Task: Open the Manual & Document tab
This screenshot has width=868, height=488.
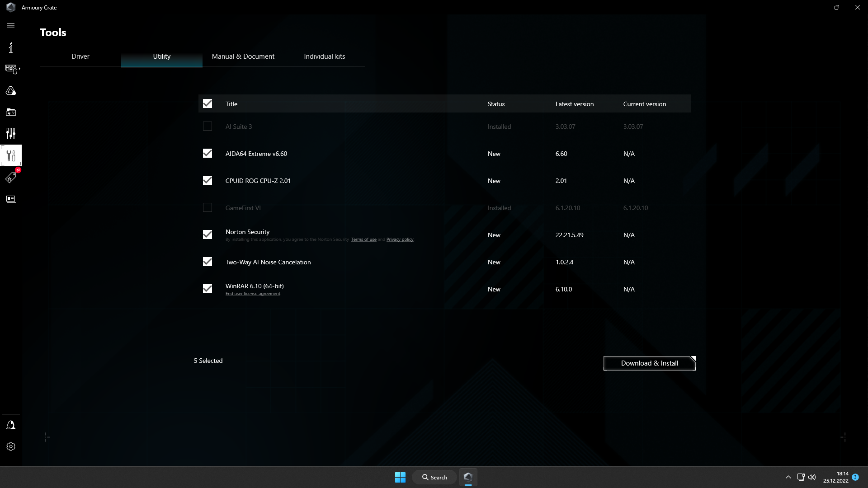Action: pyautogui.click(x=243, y=56)
